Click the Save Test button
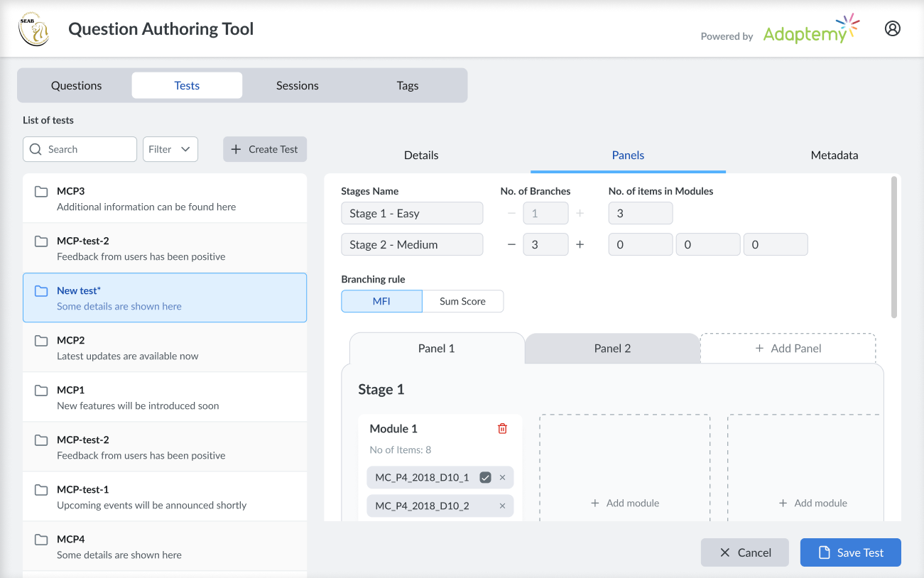This screenshot has height=578, width=924. 850,552
